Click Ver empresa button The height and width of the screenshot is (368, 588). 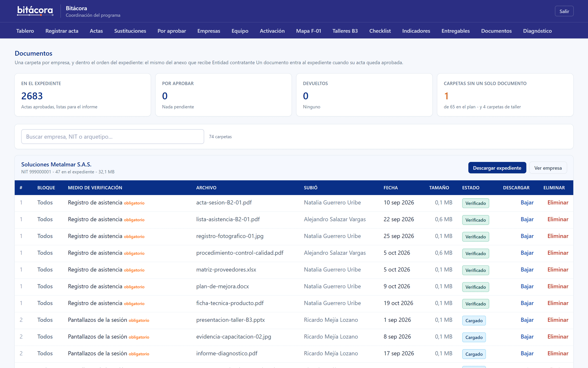pyautogui.click(x=548, y=168)
